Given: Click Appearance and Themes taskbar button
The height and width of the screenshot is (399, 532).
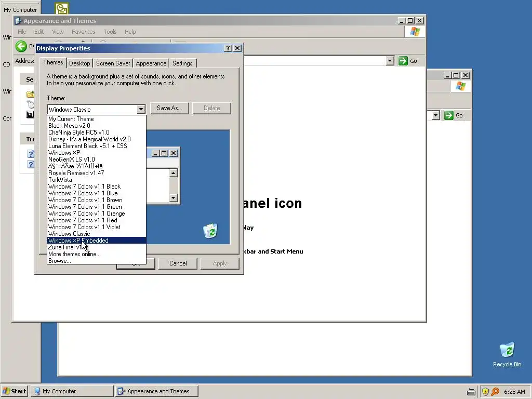Looking at the screenshot, I should coord(156,391).
